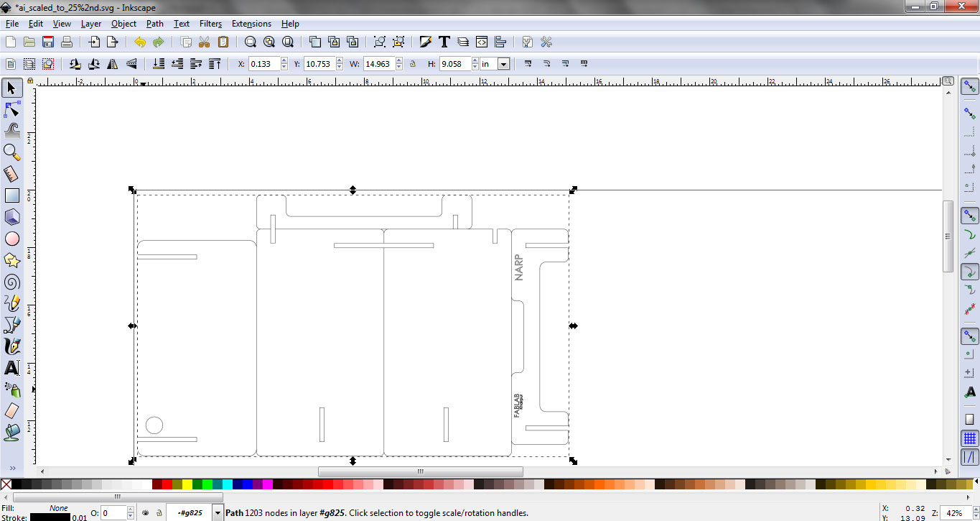980x521 pixels.
Task: Toggle snap to page border
Action: coord(970,419)
